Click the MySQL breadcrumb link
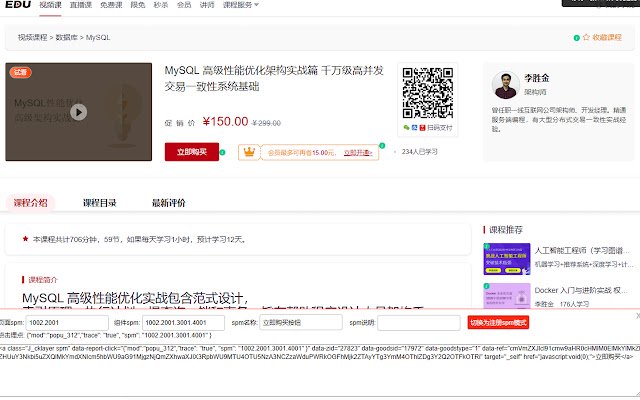 coord(98,37)
